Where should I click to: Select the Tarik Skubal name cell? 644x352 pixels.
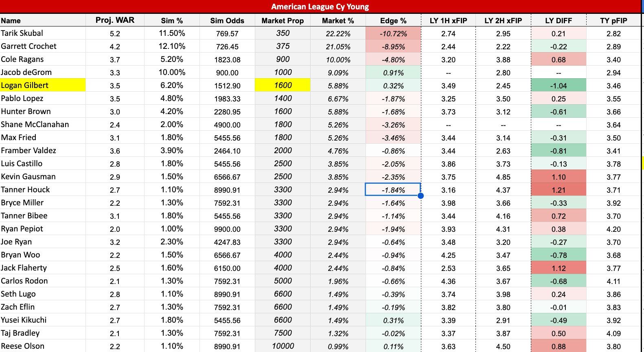43,33
